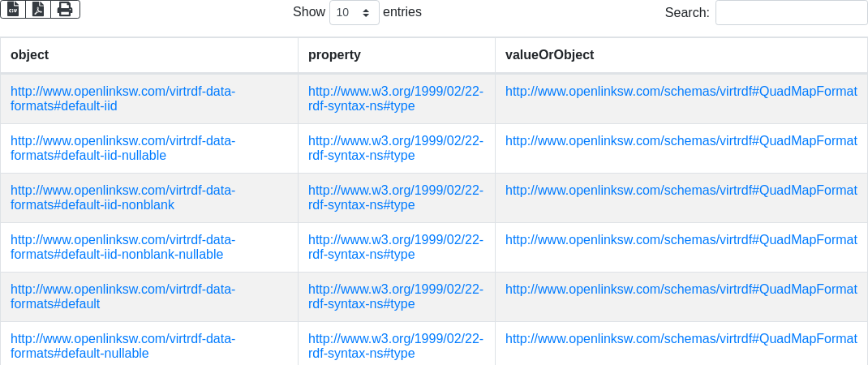Viewport: 868px width, 365px height.
Task: Export table as PDF document
Action: pos(38,9)
